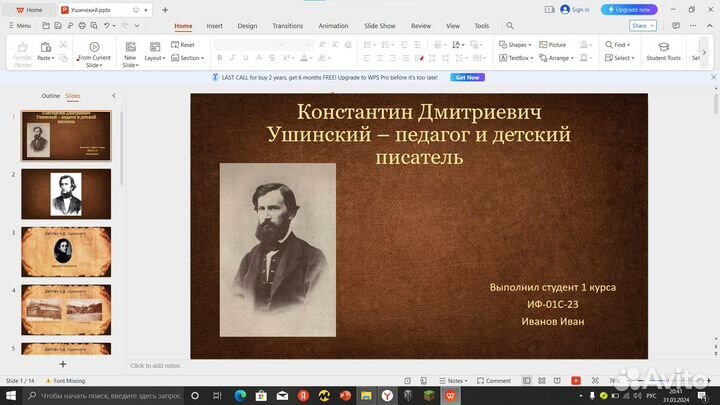Switch to Reading view in status bar

(x=557, y=381)
